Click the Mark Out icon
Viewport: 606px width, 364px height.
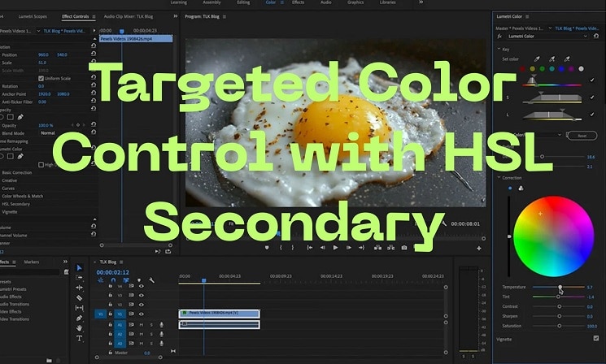293,248
